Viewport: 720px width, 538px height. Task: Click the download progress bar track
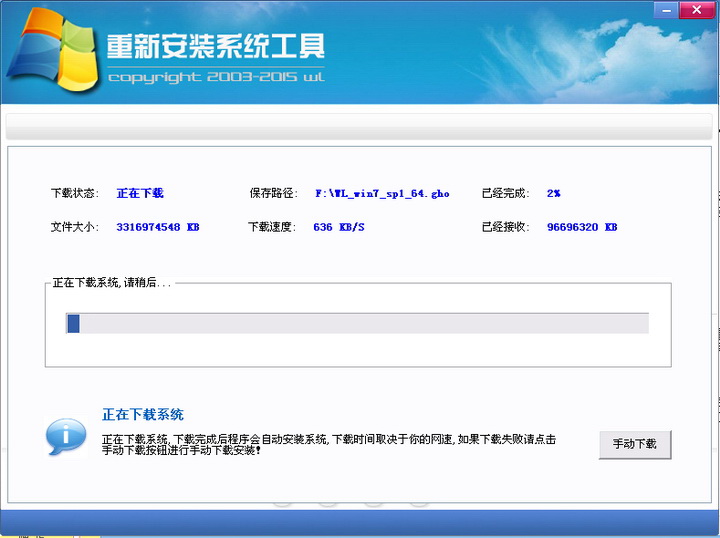click(x=360, y=323)
